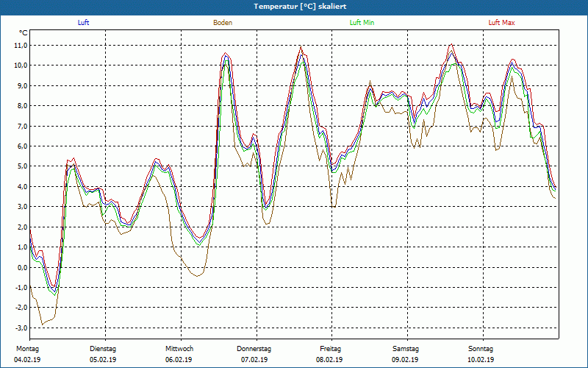
Task: Click the '08.02.19' date label
Action: coord(329,360)
